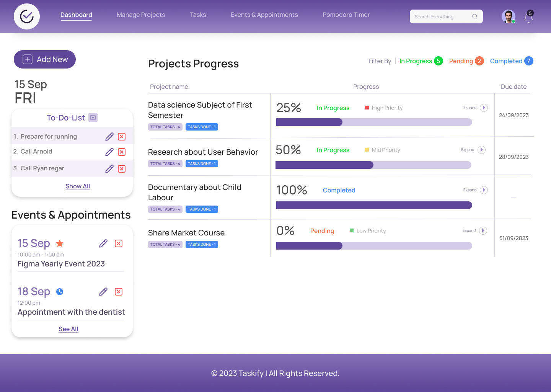This screenshot has width=551, height=392.
Task: Expand the Share Market Course row
Action: [483, 230]
